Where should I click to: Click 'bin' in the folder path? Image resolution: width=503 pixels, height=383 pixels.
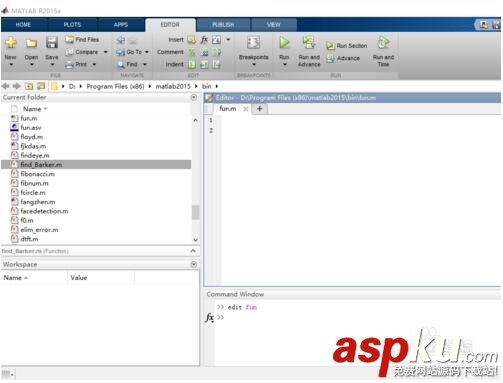pyautogui.click(x=207, y=86)
